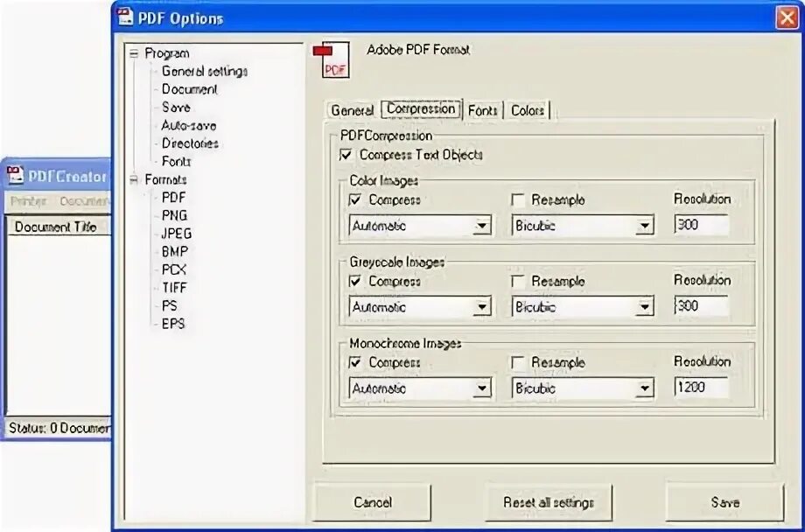
Task: Switch to the General tab
Action: 352,110
